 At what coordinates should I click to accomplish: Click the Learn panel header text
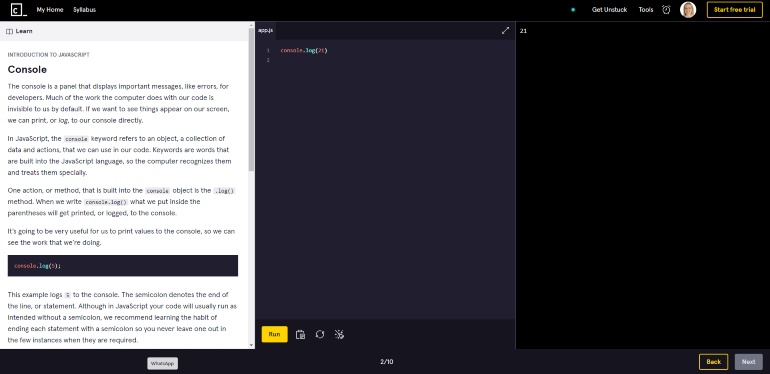pyautogui.click(x=24, y=31)
